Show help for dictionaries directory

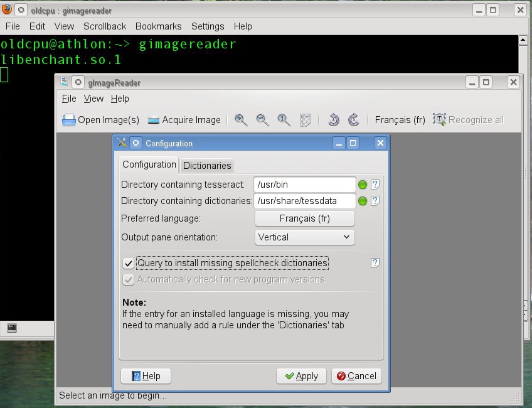375,201
